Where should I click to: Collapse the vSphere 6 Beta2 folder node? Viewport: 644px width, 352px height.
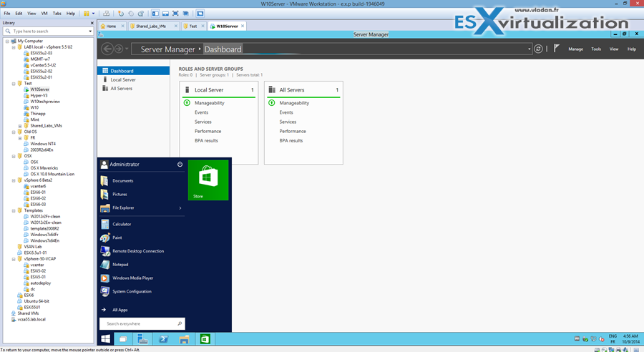pyautogui.click(x=14, y=180)
